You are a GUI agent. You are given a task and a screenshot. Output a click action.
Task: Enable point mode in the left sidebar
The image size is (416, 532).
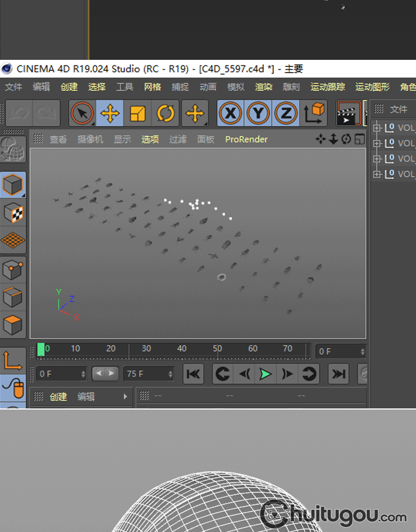[13, 270]
